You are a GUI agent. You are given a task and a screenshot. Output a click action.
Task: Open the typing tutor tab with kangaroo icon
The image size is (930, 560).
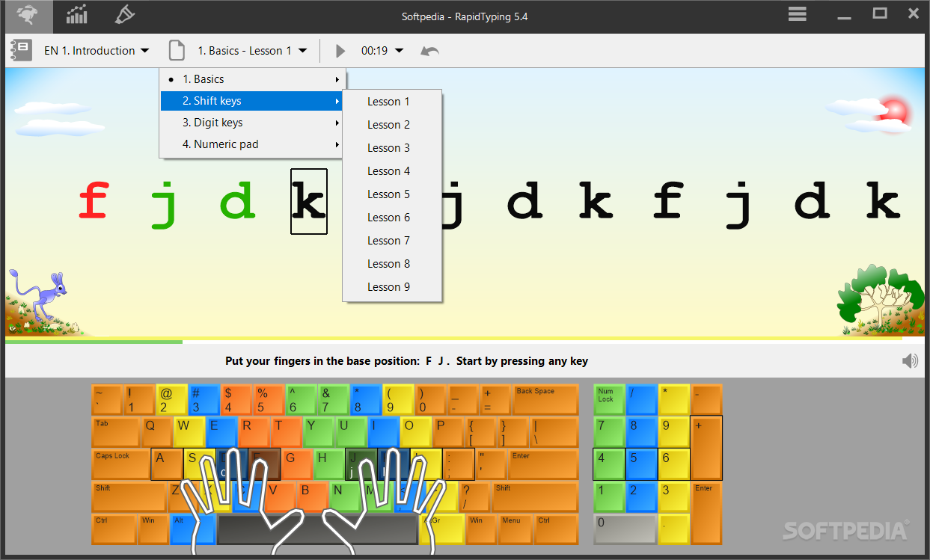pyautogui.click(x=28, y=15)
